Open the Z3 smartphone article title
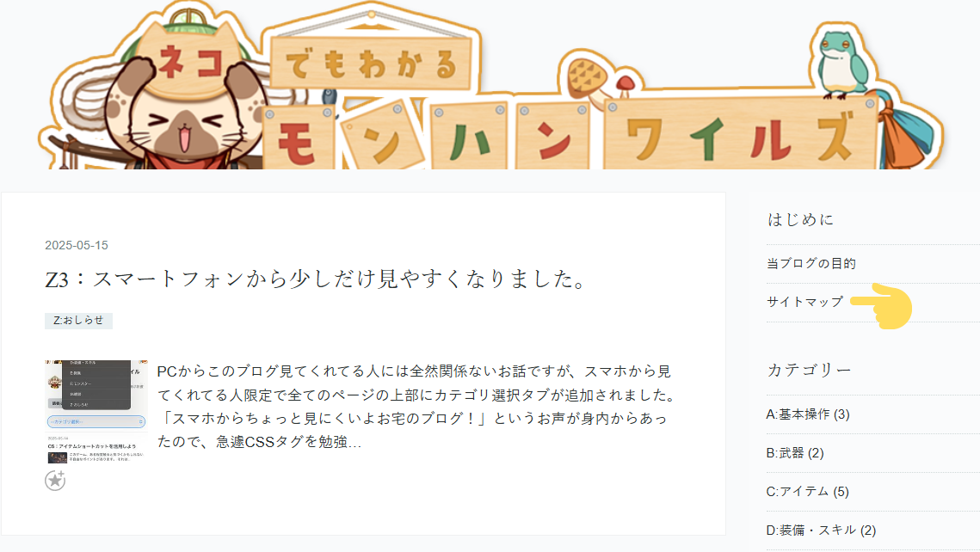 [x=317, y=279]
